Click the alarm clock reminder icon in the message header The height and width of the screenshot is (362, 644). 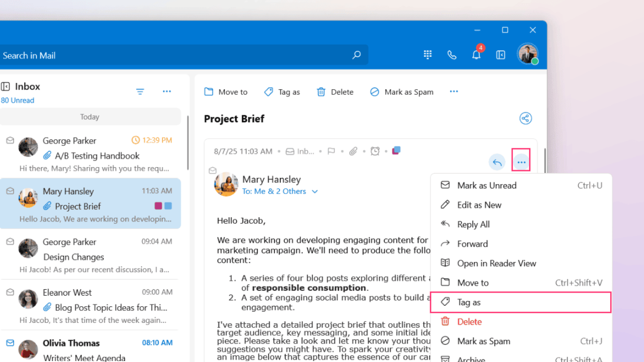pyautogui.click(x=375, y=151)
